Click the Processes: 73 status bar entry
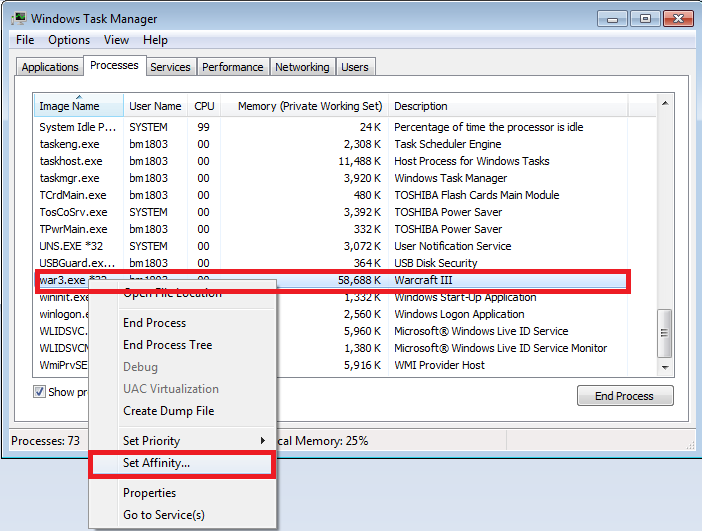The height and width of the screenshot is (531, 702). pyautogui.click(x=46, y=441)
